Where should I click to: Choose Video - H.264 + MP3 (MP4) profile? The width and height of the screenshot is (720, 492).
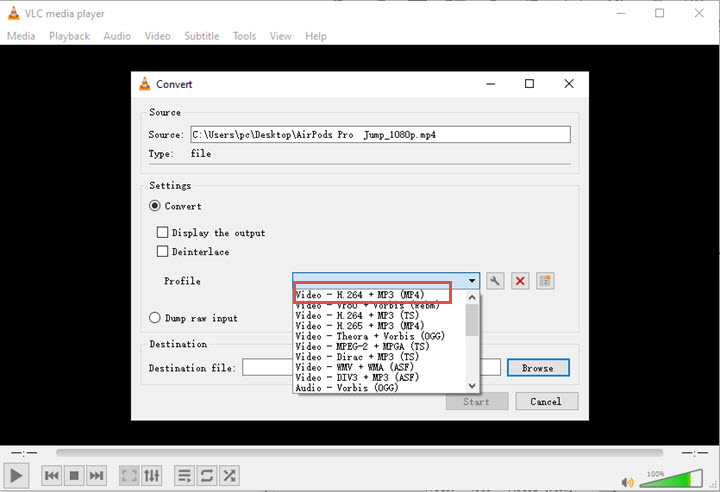tap(360, 294)
